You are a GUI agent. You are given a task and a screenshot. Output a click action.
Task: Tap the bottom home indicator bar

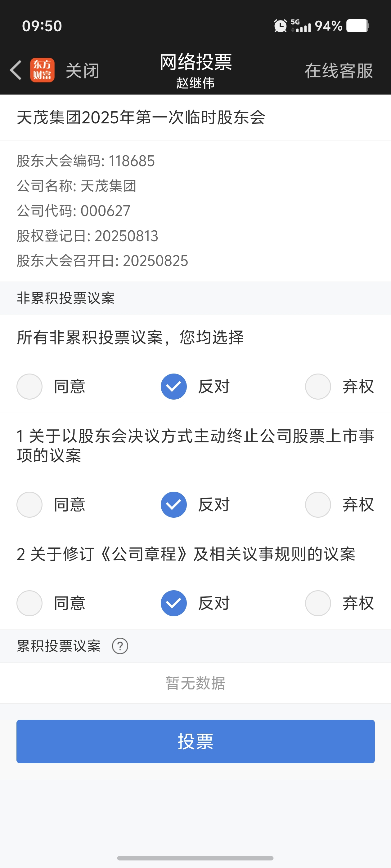195,858
